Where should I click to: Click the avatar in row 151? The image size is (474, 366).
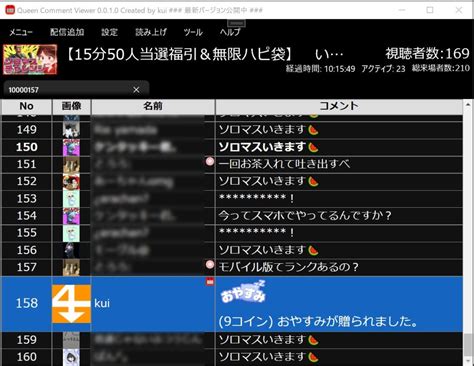[x=71, y=164]
